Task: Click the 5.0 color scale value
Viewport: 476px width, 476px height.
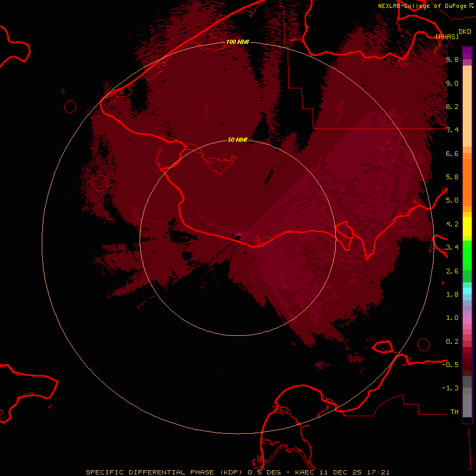Action: tap(452, 200)
